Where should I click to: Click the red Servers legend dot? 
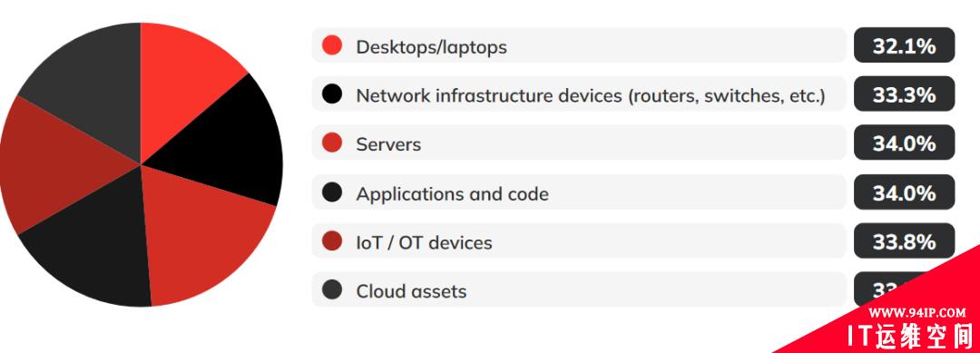(x=332, y=142)
